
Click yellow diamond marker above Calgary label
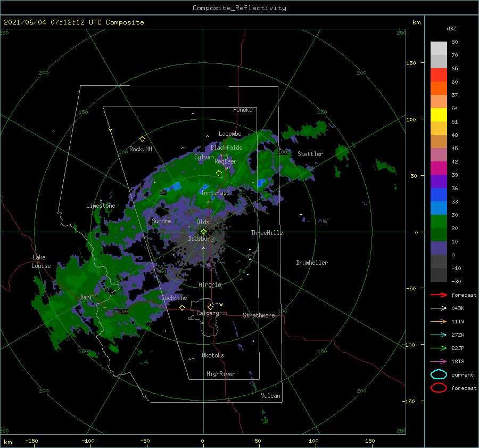(210, 307)
